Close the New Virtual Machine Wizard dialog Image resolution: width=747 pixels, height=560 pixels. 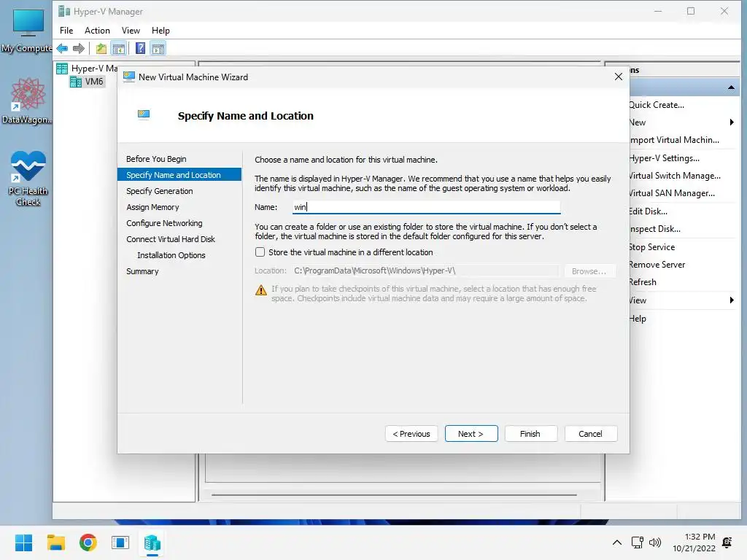point(618,77)
